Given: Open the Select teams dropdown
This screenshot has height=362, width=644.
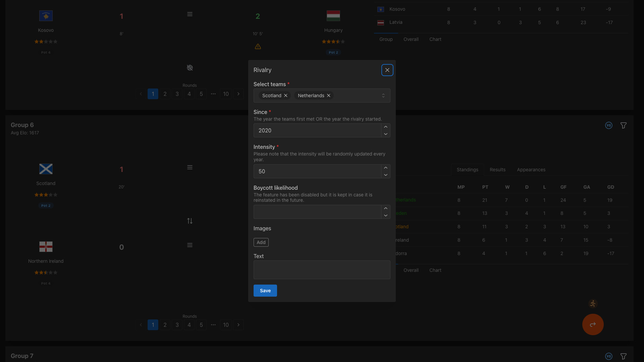Looking at the screenshot, I should 383,96.
